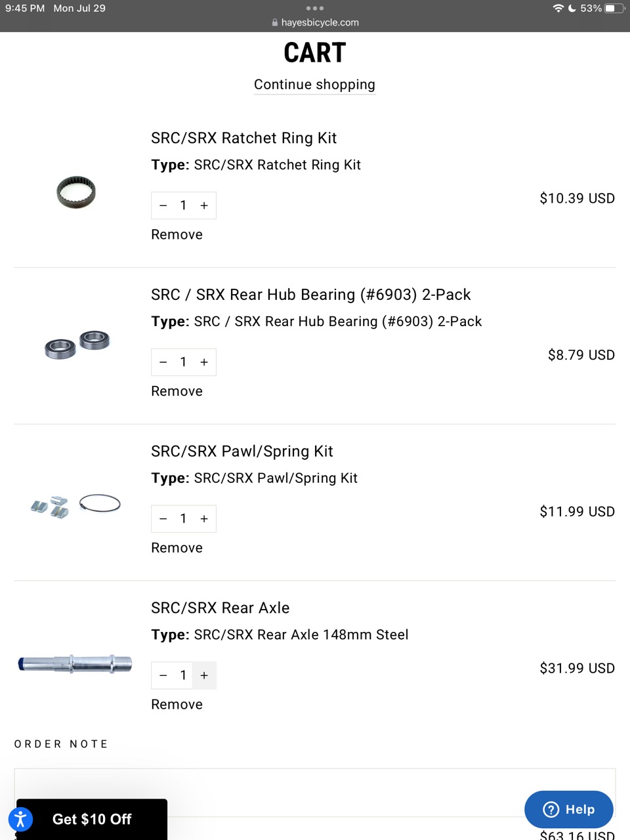Click the Help chat button
630x840 pixels.
coord(568,809)
